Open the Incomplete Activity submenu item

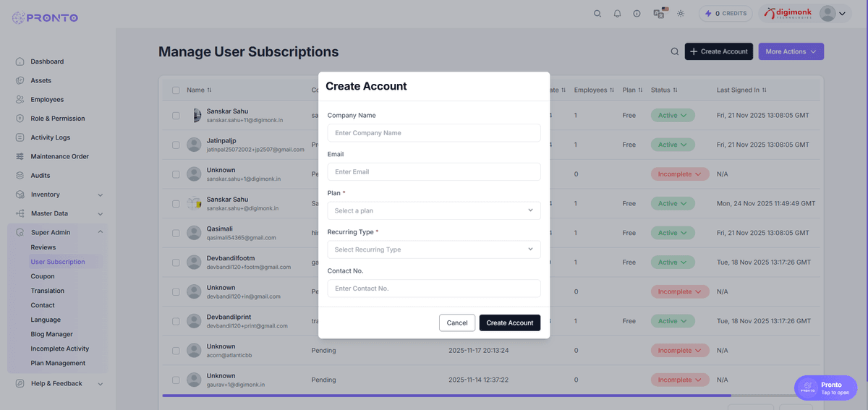(x=60, y=349)
